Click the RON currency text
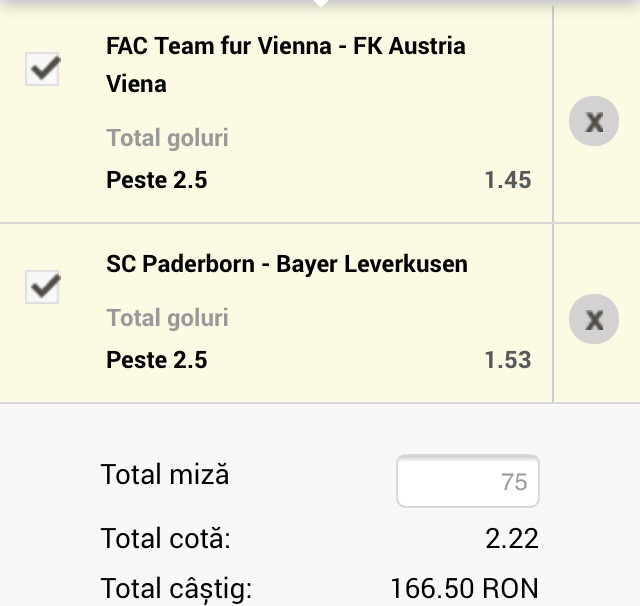640x606 pixels. (x=508, y=588)
